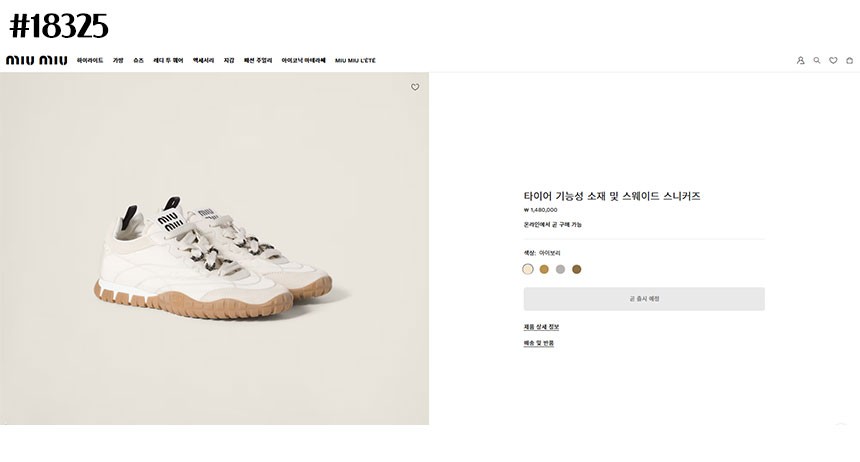Image resolution: width=860 pixels, height=462 pixels.
Task: Open the 액세서리 menu
Action: [203, 60]
